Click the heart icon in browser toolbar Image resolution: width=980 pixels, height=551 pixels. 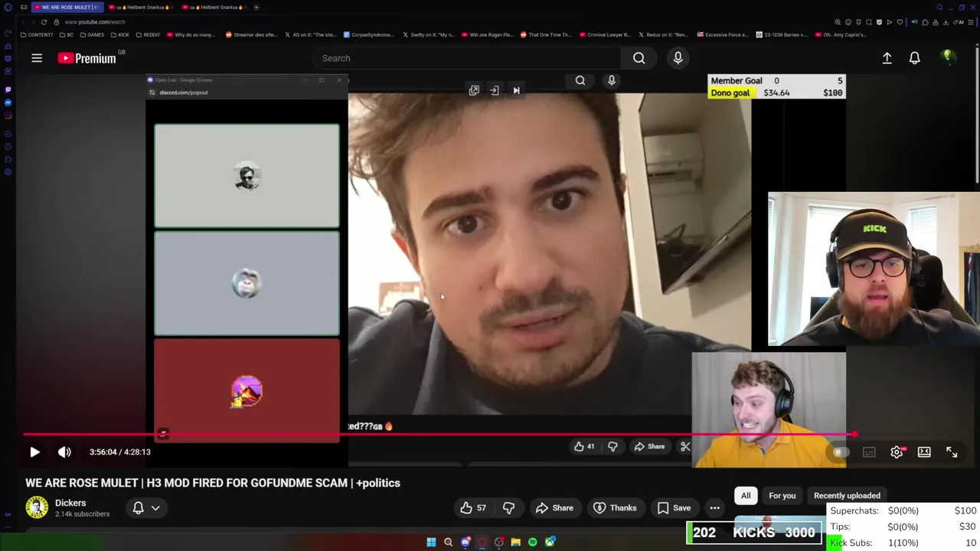(x=900, y=22)
